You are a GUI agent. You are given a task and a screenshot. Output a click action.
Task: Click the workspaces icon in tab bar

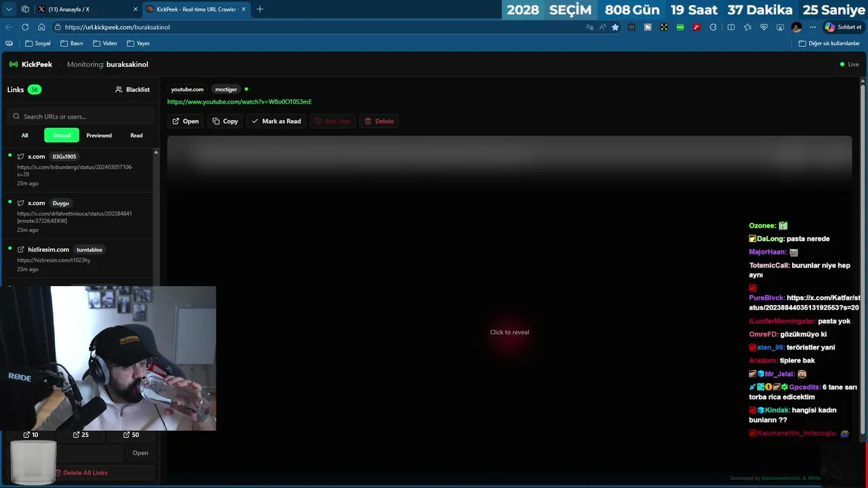(25, 9)
